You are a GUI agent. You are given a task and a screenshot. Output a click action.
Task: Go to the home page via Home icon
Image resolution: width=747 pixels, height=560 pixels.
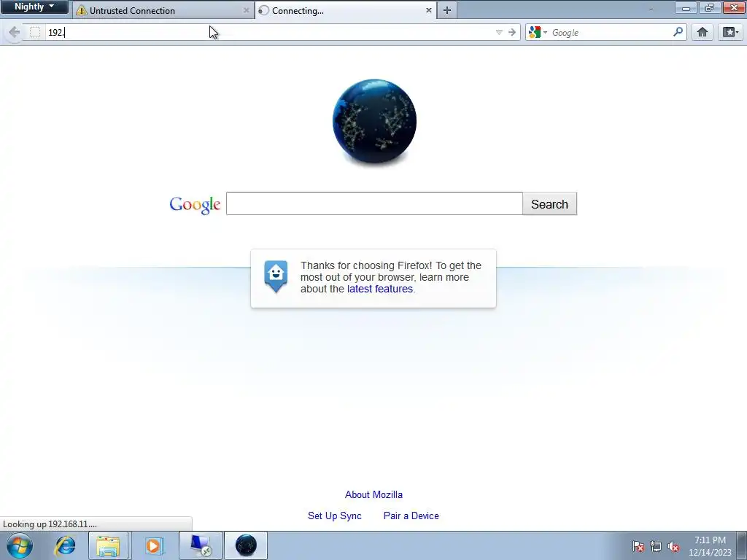click(x=703, y=32)
